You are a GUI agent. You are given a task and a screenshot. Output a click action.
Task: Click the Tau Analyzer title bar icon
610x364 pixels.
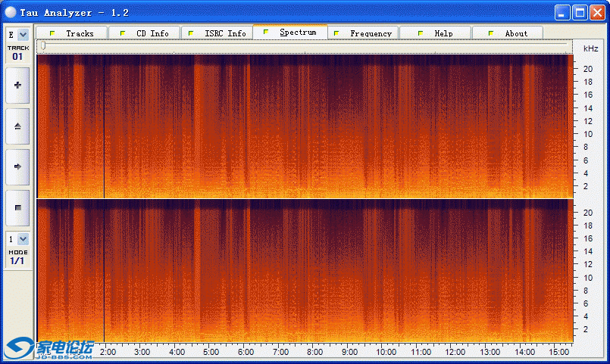(x=10, y=13)
